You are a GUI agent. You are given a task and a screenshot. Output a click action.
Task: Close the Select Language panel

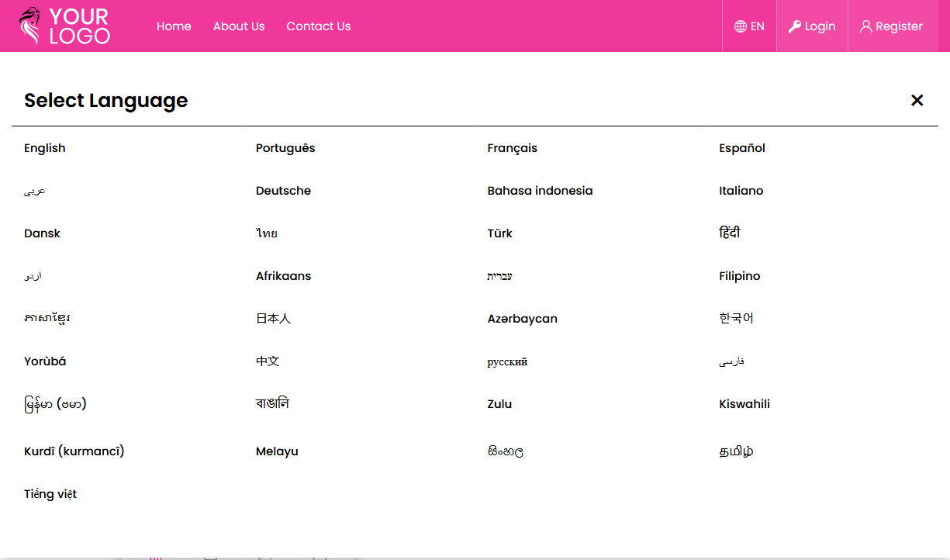[x=917, y=100]
